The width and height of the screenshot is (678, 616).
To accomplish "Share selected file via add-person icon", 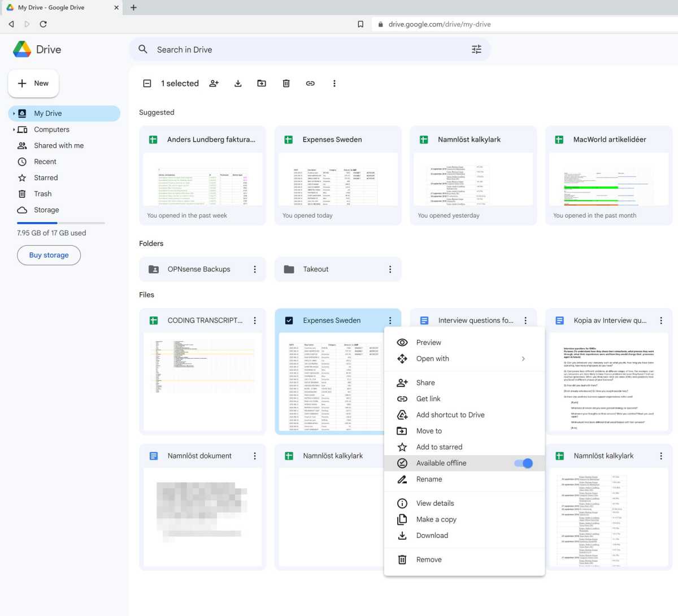I will (x=214, y=84).
